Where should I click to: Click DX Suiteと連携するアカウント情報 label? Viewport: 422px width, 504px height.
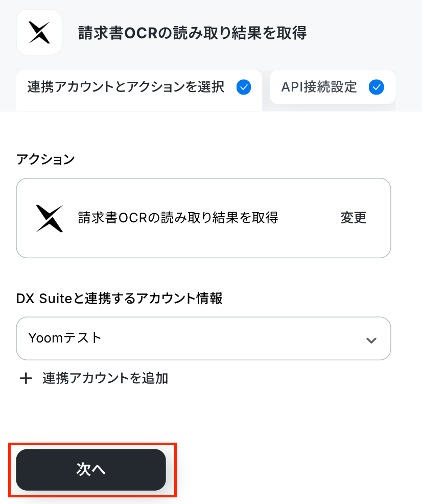(x=119, y=299)
